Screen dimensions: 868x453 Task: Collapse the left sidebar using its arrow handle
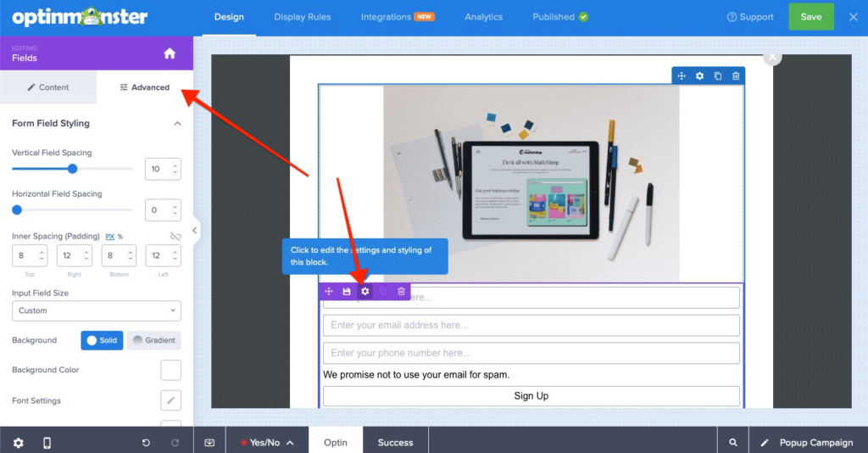[x=194, y=231]
